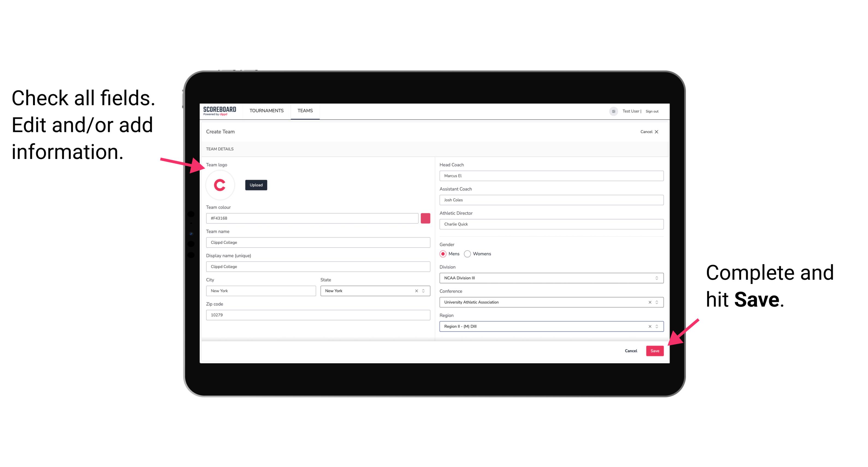The height and width of the screenshot is (467, 868).
Task: Click the Upload button for team logo
Action: pos(256,185)
